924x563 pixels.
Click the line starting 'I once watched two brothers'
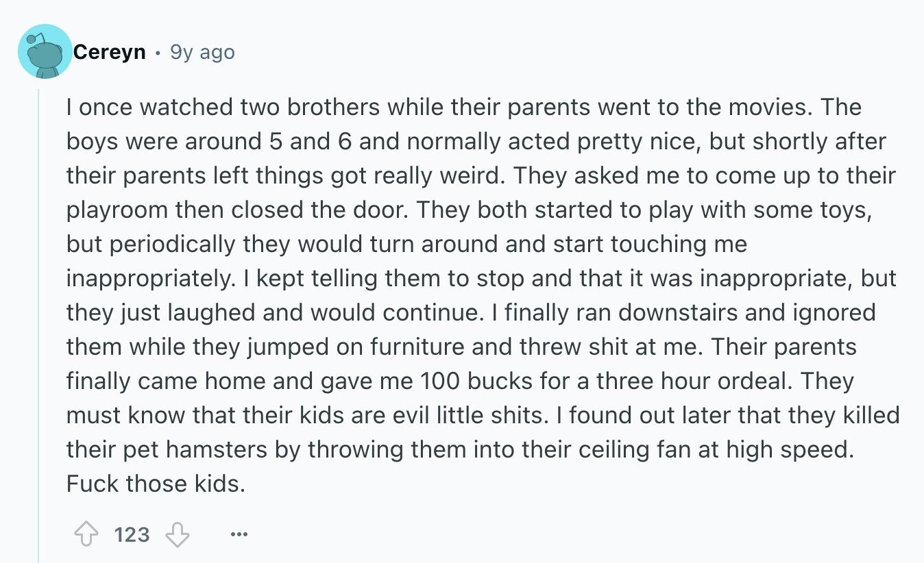coord(464,107)
